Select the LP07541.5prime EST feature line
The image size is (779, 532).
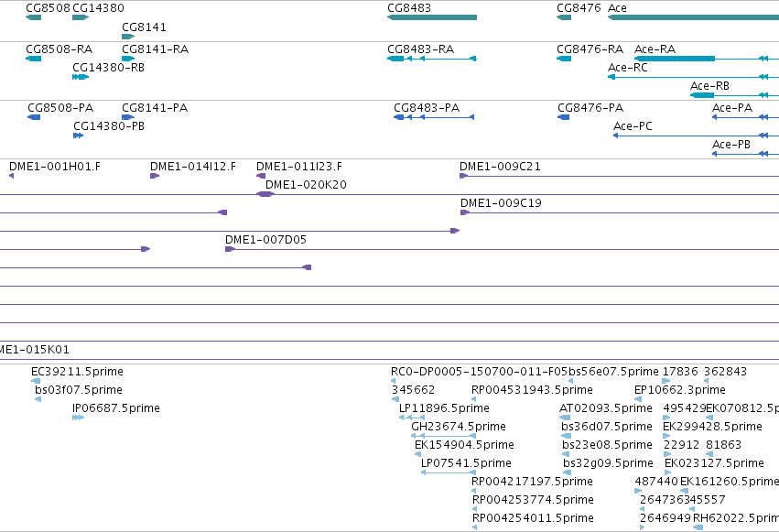pyautogui.click(x=449, y=472)
